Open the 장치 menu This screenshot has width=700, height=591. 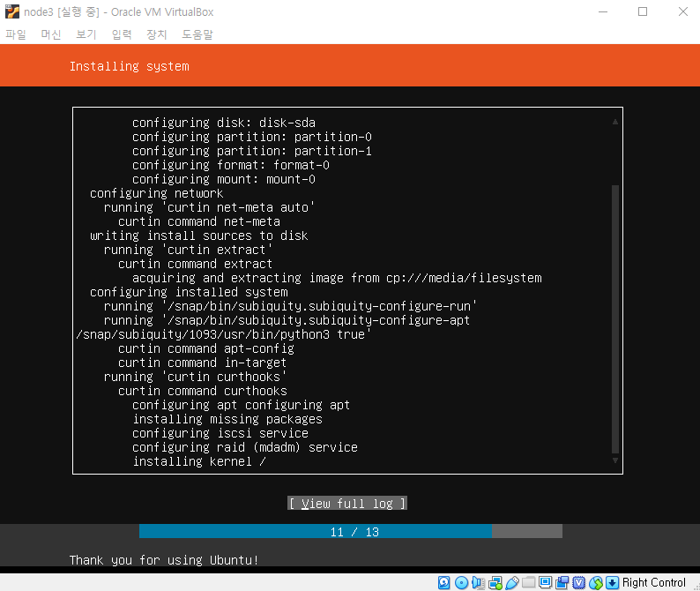pyautogui.click(x=157, y=34)
